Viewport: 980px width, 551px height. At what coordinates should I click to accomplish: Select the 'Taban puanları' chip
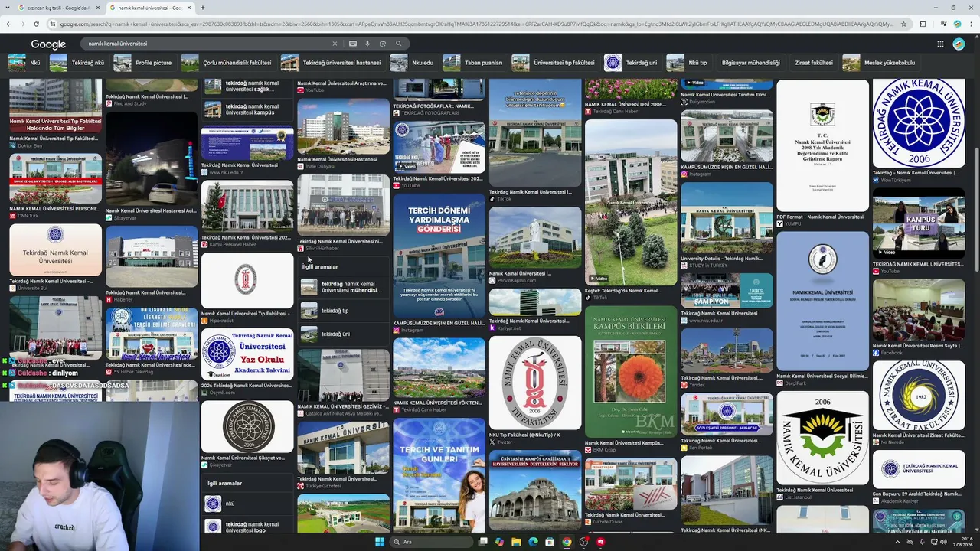tap(473, 63)
